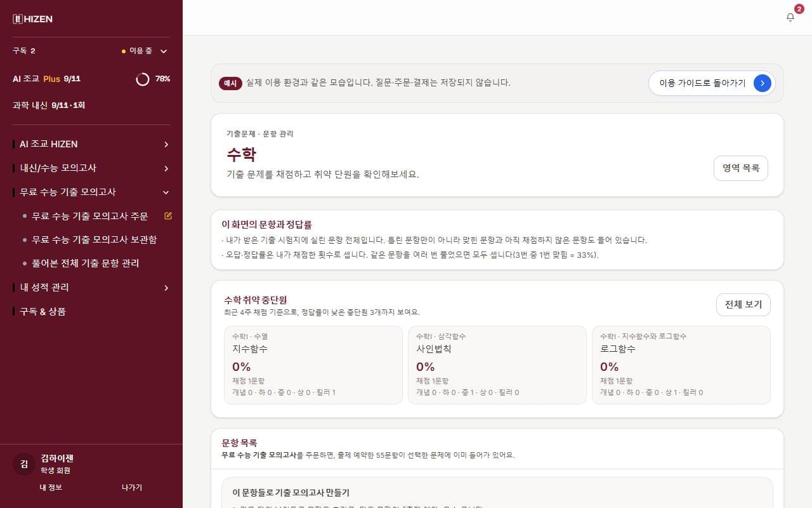
Task: Click the 78% progress ring
Action: 143,79
